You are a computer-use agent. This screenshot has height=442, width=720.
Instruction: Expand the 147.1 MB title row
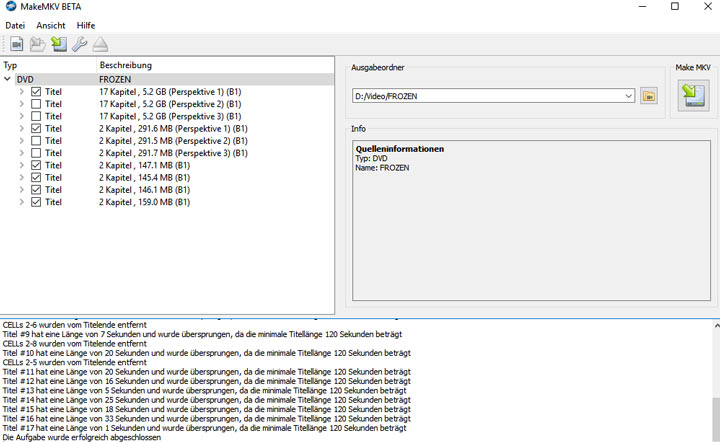(x=21, y=165)
